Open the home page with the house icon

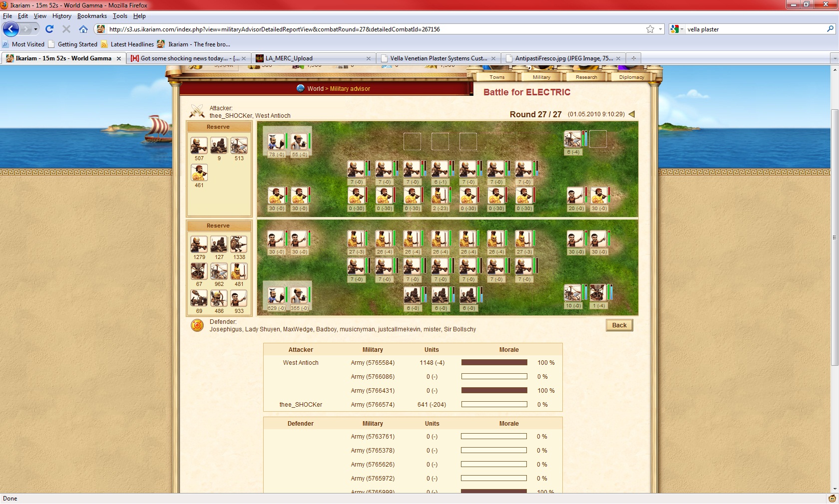(x=83, y=29)
